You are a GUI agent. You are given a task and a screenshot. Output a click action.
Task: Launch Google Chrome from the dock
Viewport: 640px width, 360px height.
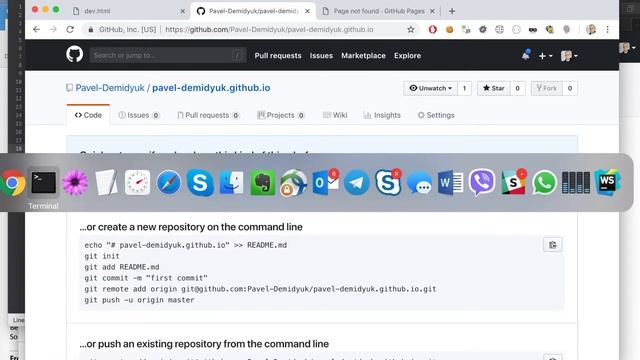(12, 182)
